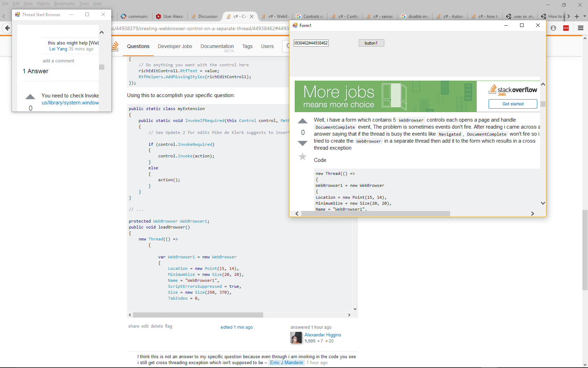
Task: Click the Stack Overflow logo
Action: coord(115,46)
